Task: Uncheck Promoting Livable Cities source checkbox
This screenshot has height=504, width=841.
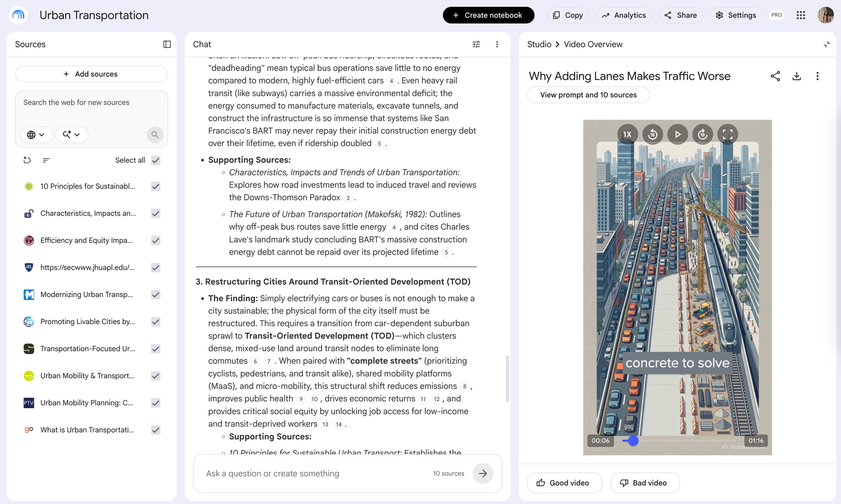Action: [156, 322]
